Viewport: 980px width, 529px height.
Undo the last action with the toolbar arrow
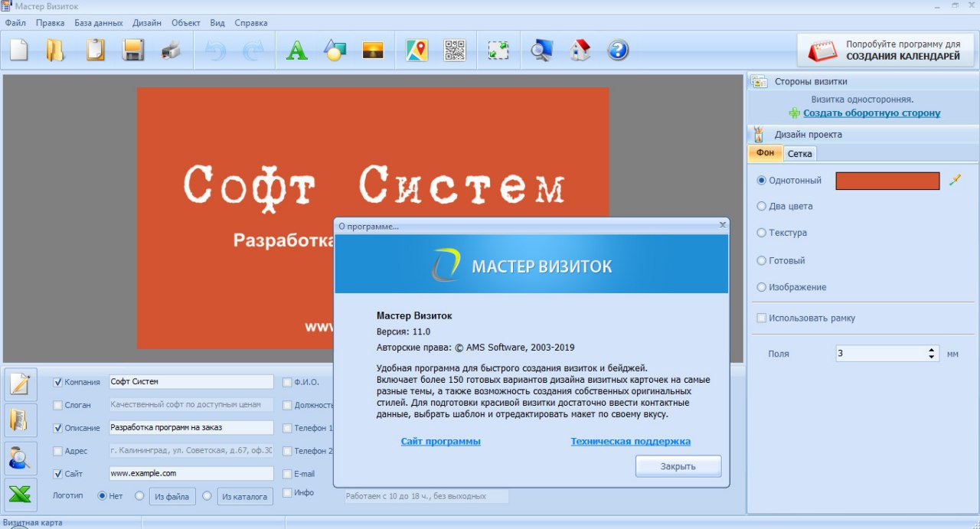pos(215,51)
